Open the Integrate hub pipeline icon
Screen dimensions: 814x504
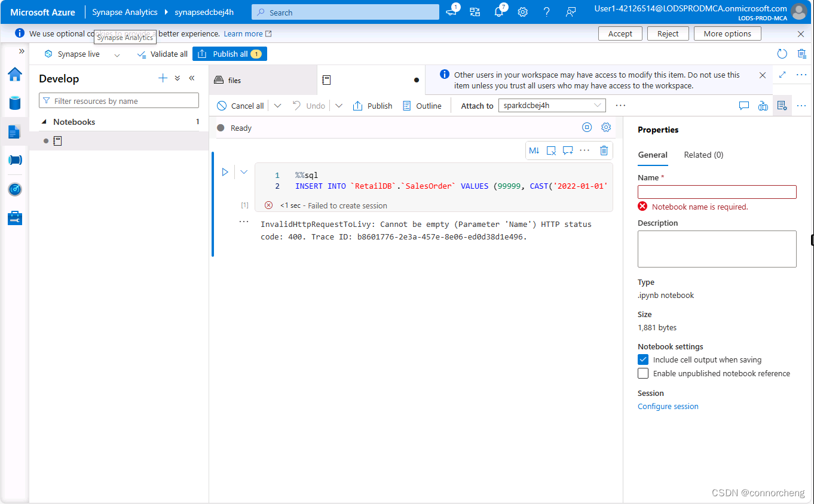point(14,160)
